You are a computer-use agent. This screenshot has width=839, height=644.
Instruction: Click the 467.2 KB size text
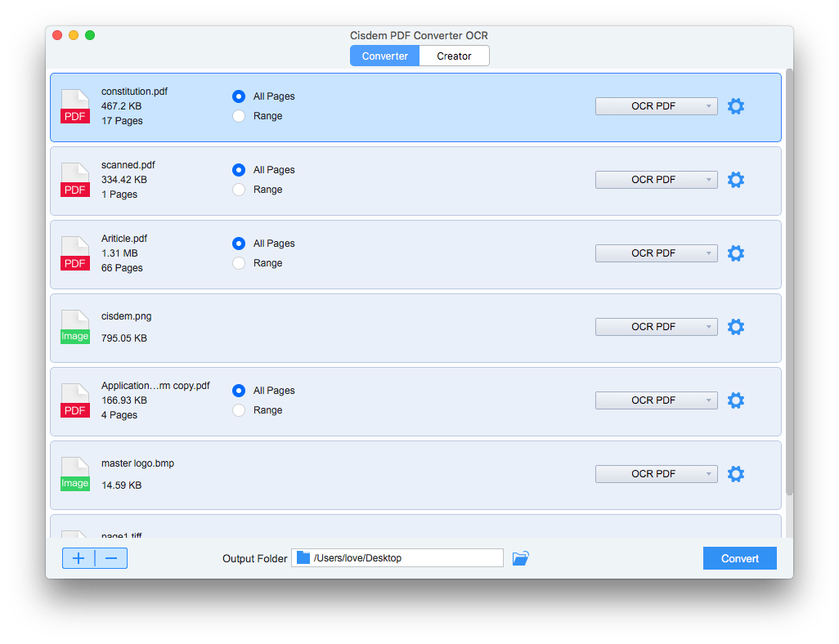[x=122, y=106]
